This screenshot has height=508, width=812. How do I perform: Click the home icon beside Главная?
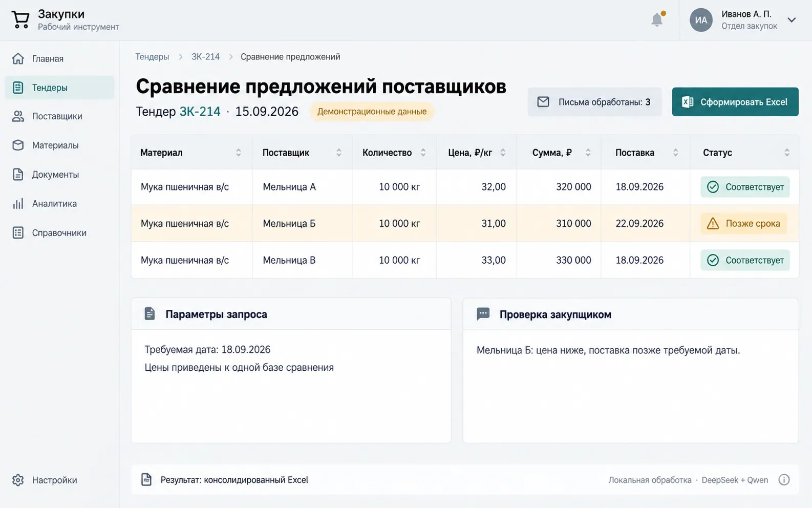coord(18,58)
